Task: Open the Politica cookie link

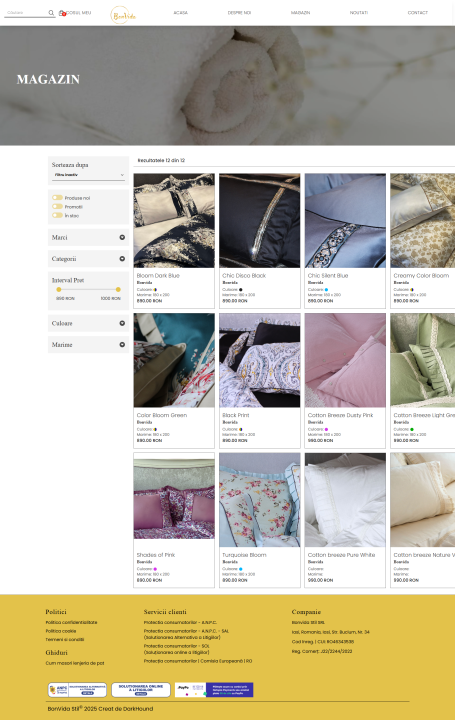Action: [x=61, y=631]
